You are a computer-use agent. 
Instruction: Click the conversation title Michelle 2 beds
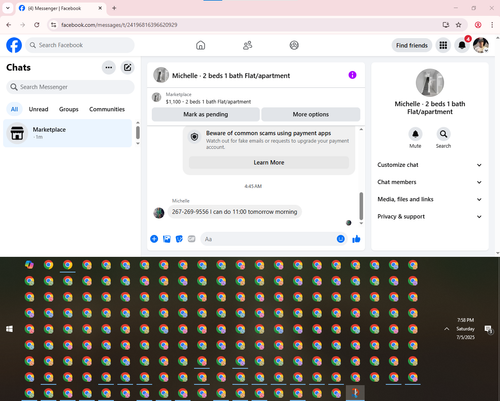[231, 76]
